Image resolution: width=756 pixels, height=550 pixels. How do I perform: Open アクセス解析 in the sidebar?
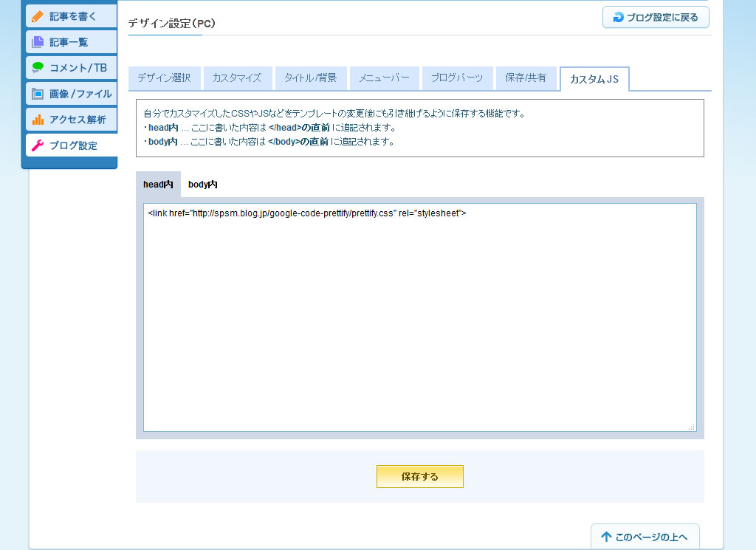[x=72, y=119]
